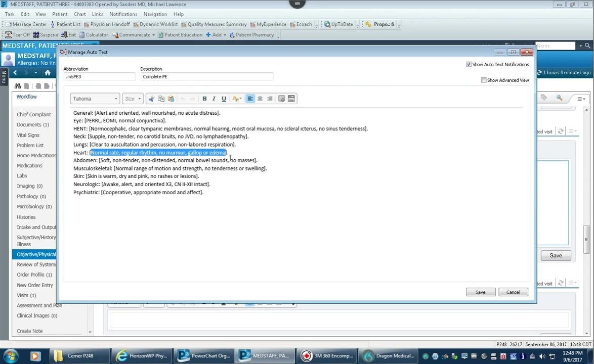This screenshot has width=594, height=364.
Task: Click the last table-style icon in editor toolbar
Action: (x=291, y=99)
